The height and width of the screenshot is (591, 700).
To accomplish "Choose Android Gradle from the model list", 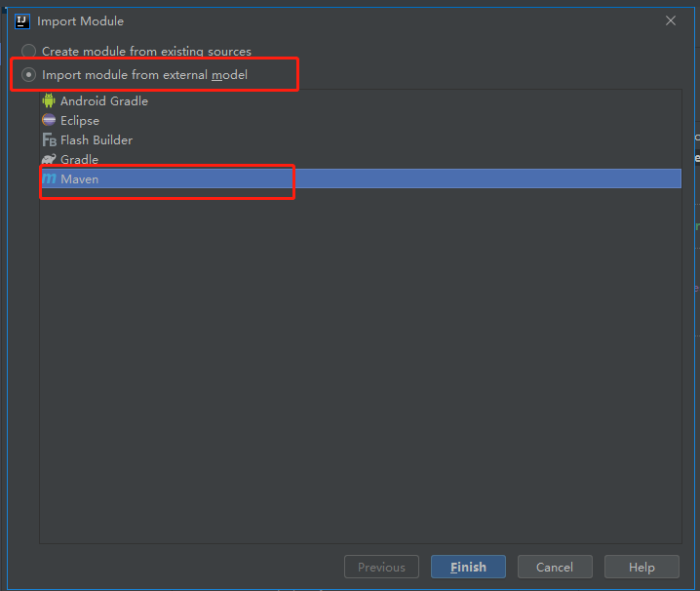I will click(361, 101).
